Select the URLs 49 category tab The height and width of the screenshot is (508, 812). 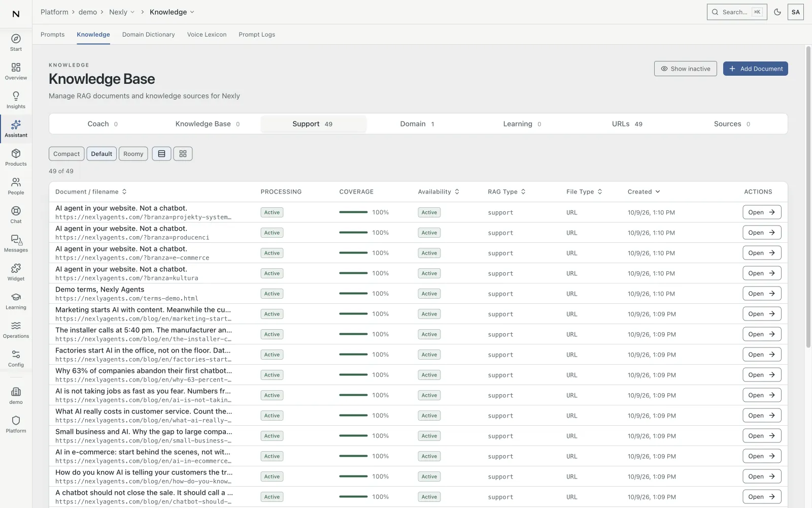[627, 124]
